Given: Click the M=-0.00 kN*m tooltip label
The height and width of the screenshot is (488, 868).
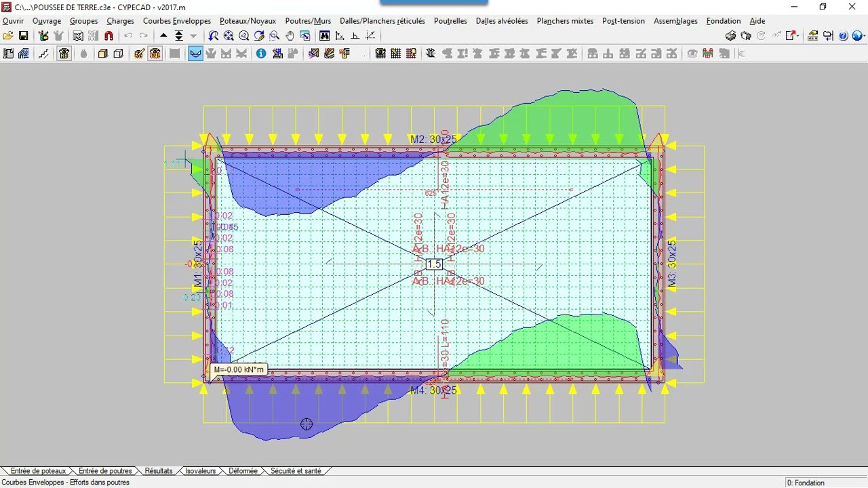Looking at the screenshot, I should tap(239, 370).
